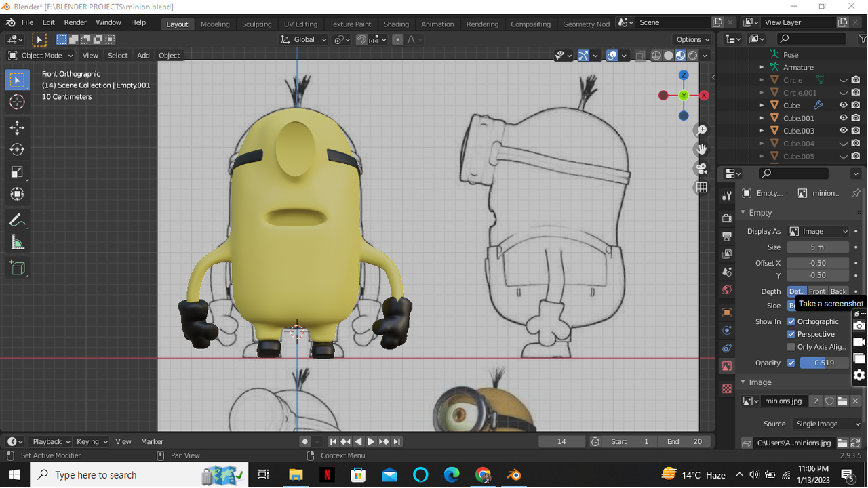This screenshot has height=488, width=868.
Task: Open the Playback popover
Action: (52, 441)
